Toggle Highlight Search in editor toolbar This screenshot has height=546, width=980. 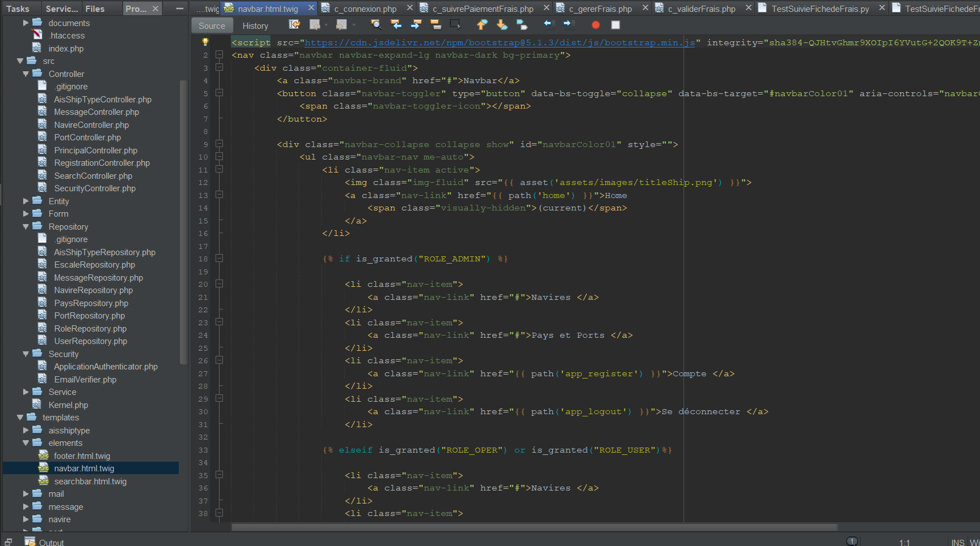click(436, 25)
